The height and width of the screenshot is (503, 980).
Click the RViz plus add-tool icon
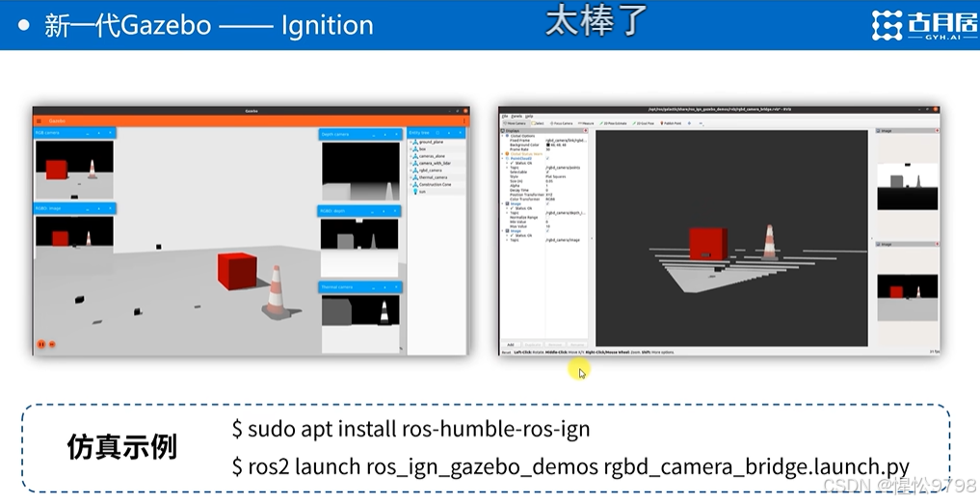pos(689,123)
